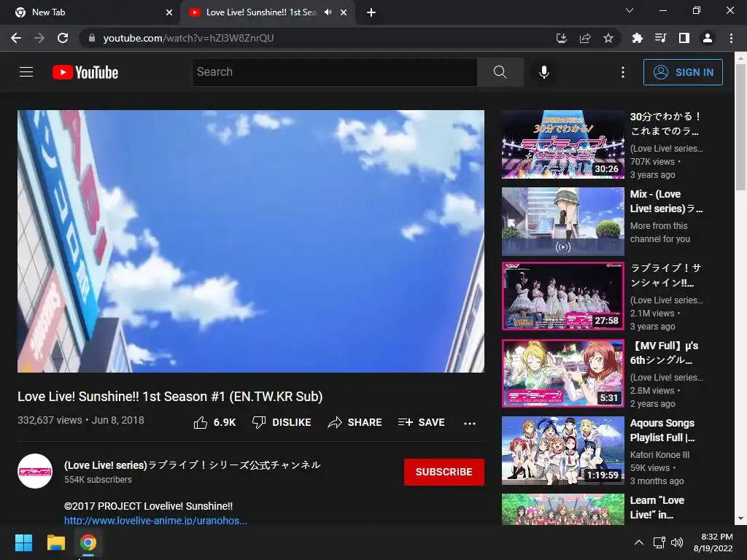The image size is (747, 560).
Task: Click the page vertical scrollbar thumb
Action: 740,127
